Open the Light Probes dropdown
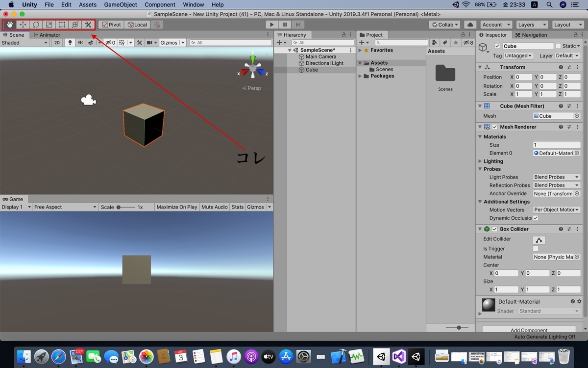Image resolution: width=588 pixels, height=368 pixels. coord(557,177)
